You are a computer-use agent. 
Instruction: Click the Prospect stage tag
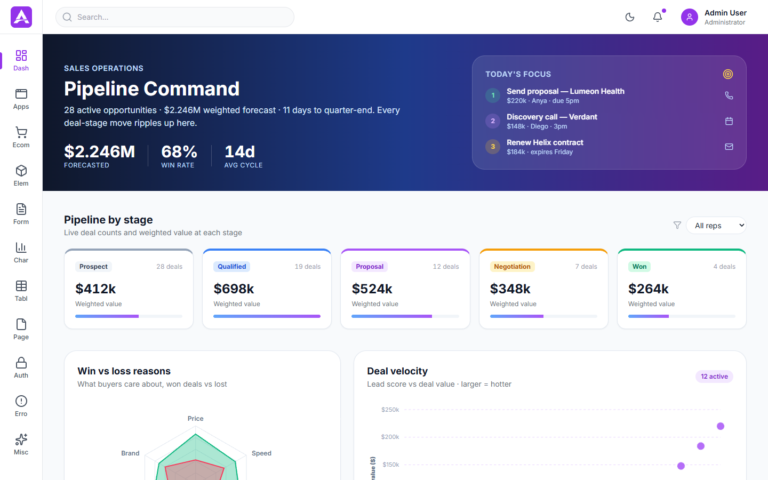93,266
